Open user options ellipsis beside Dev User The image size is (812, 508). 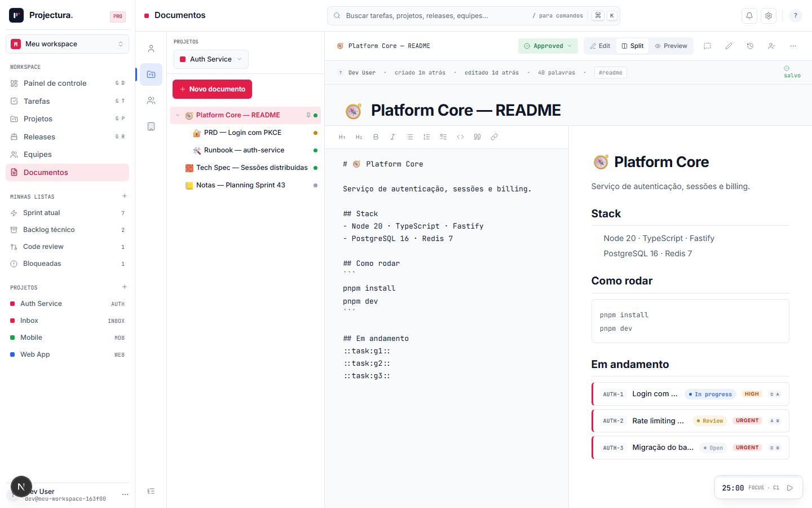[125, 494]
